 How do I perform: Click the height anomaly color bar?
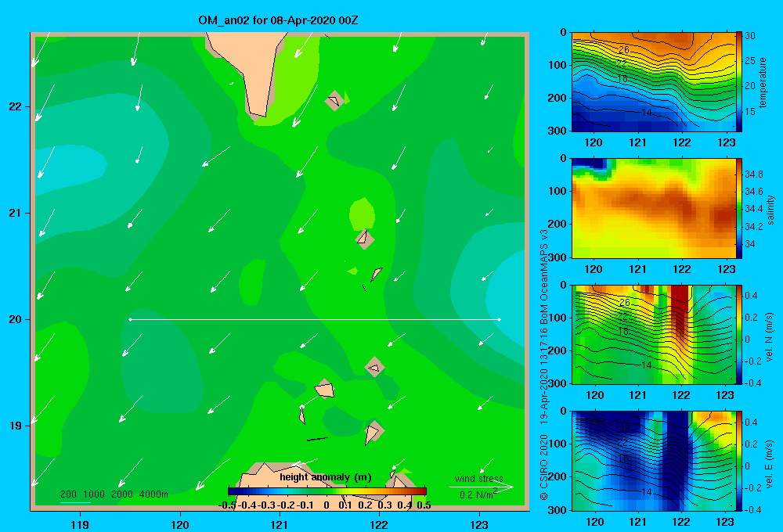(327, 491)
